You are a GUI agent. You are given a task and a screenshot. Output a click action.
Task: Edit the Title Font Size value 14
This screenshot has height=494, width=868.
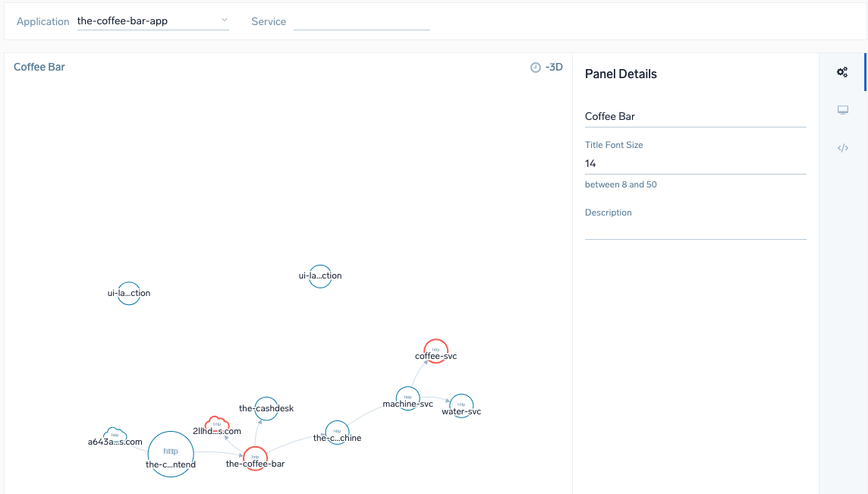click(x=695, y=163)
